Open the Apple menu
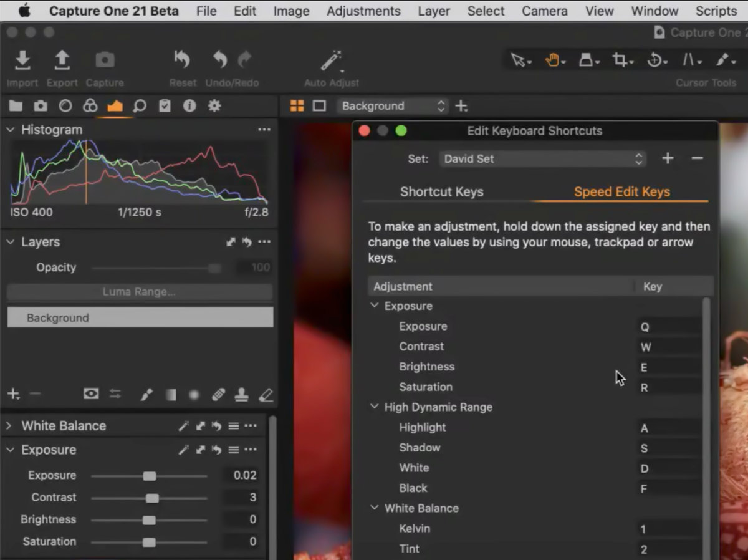The height and width of the screenshot is (560, 748). pos(24,11)
